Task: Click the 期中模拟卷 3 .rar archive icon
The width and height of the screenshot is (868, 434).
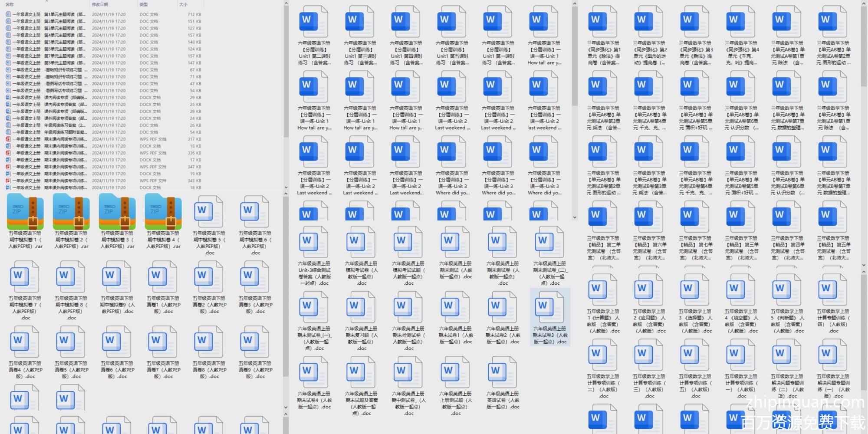Action: click(117, 212)
